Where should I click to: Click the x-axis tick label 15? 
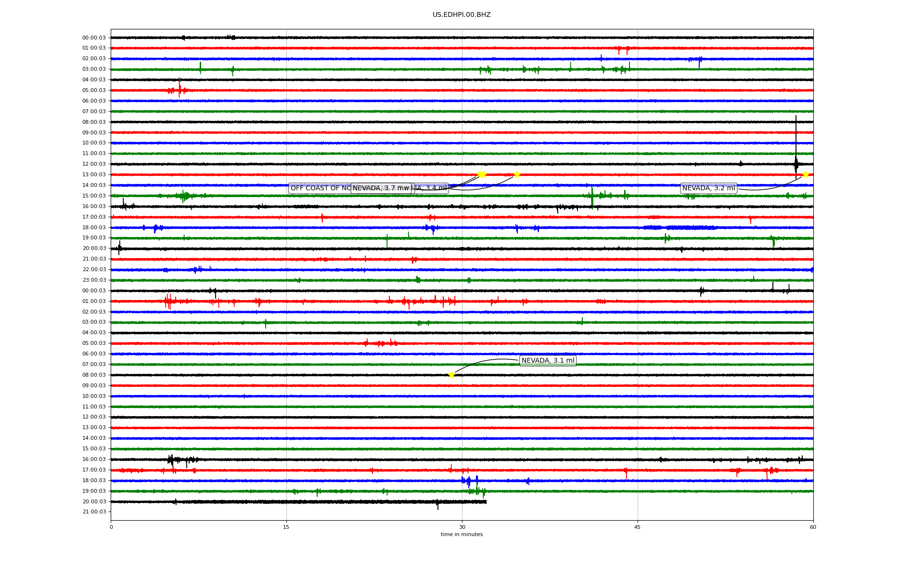[x=286, y=527]
